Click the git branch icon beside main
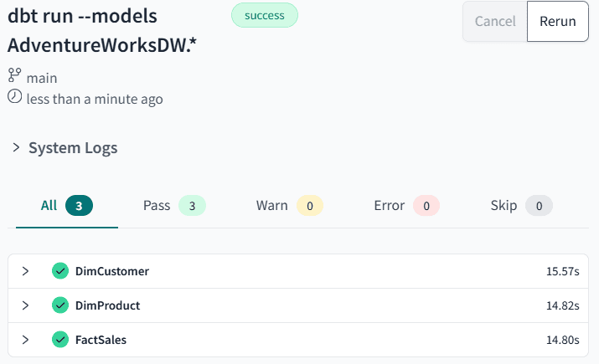599x364 pixels. click(14, 77)
